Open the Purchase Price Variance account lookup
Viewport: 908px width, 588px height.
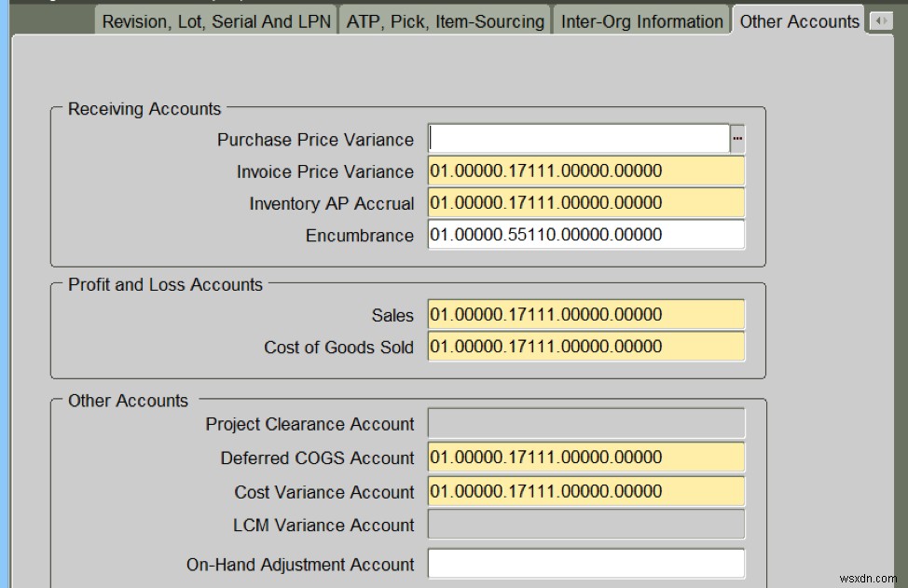click(737, 137)
